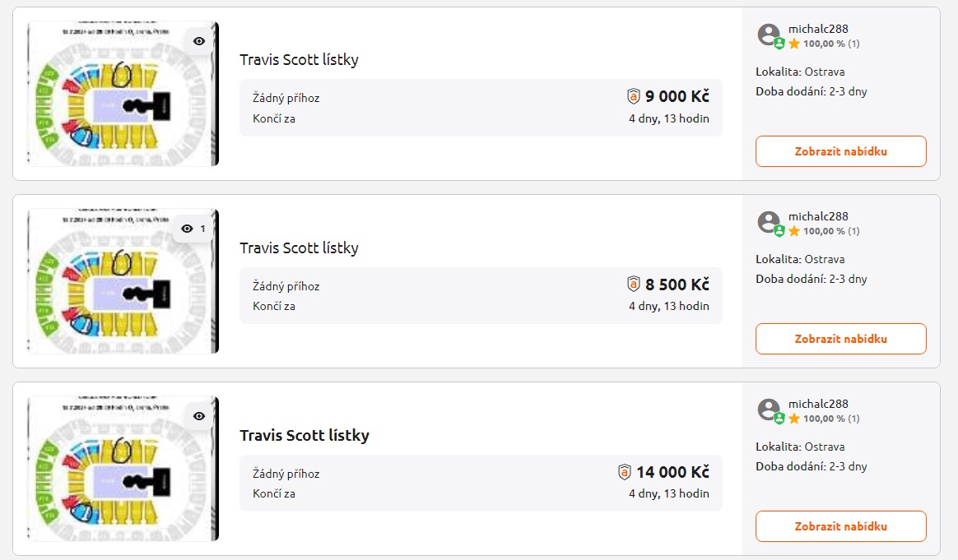Click shield icon beside 9 000 Kč price
Viewport: 958px width, 560px height.
pos(634,97)
